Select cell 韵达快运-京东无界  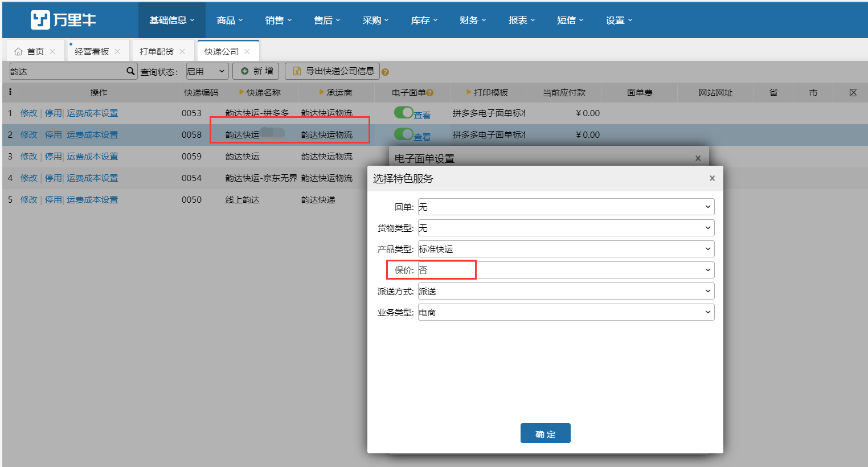(x=261, y=178)
